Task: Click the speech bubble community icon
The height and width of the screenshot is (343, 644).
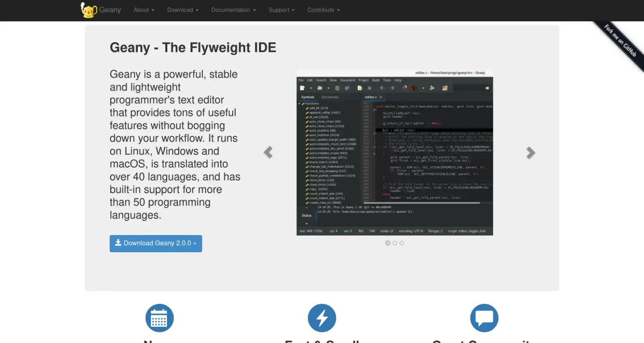Action: point(484,318)
